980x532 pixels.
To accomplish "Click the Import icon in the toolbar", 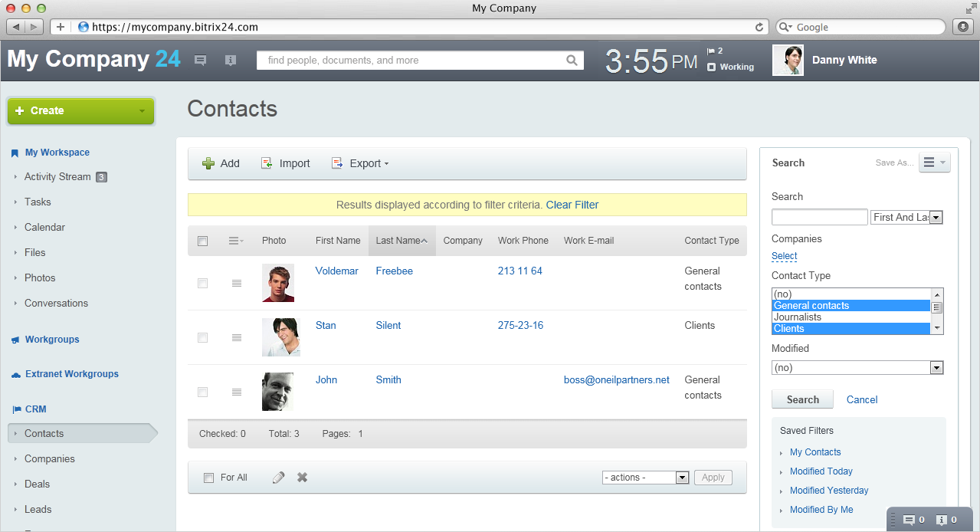I will click(x=267, y=163).
